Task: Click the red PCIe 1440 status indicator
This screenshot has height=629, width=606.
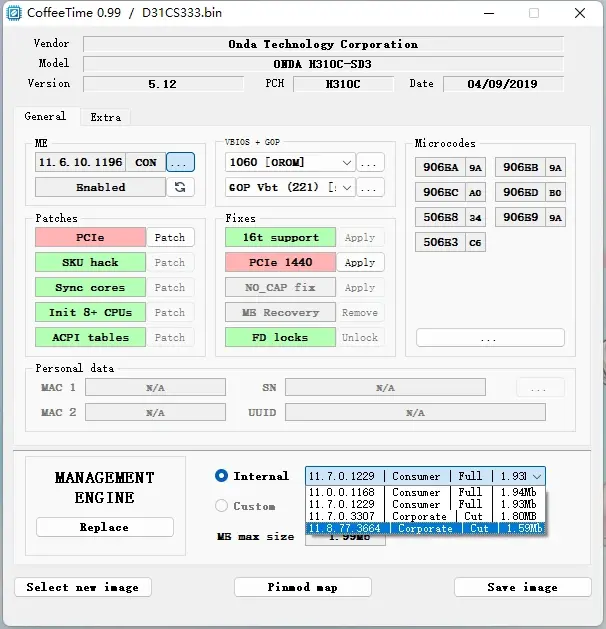Action: pyautogui.click(x=280, y=262)
